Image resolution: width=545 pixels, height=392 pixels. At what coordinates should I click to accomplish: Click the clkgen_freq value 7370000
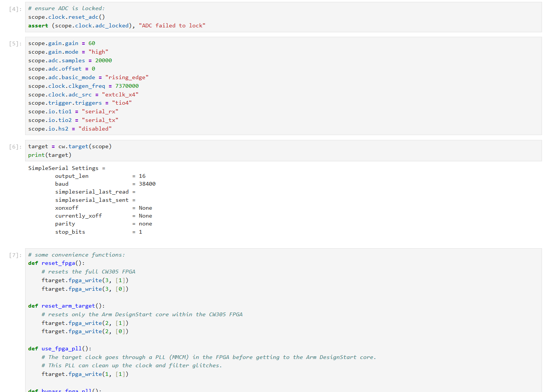point(127,86)
